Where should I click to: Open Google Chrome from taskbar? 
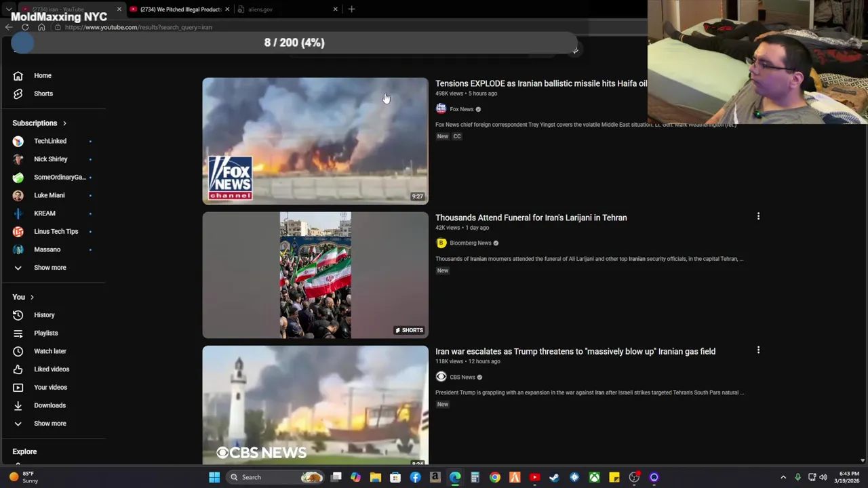tap(495, 477)
